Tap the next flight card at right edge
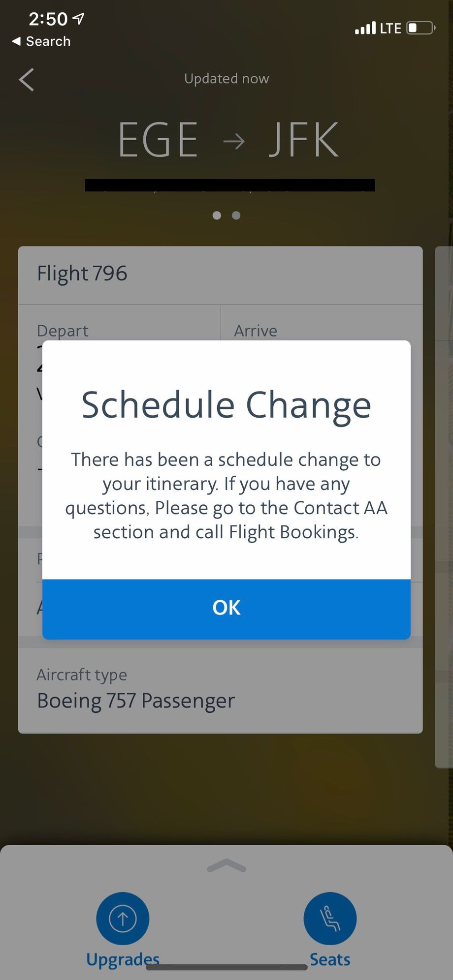The width and height of the screenshot is (453, 980). (x=444, y=507)
